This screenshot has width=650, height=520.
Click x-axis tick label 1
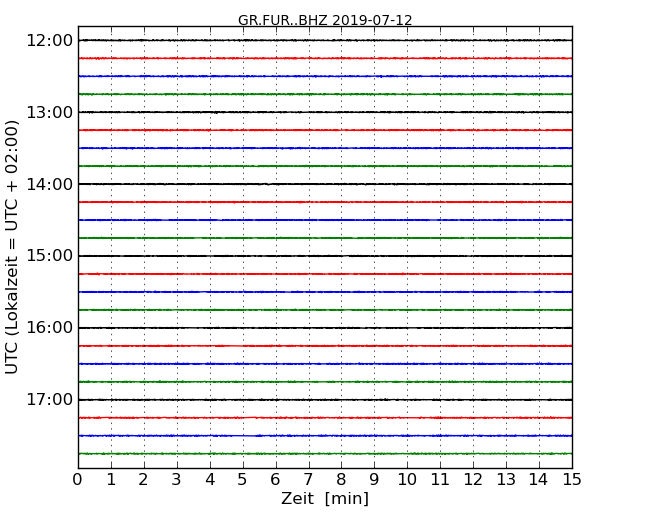pyautogui.click(x=111, y=480)
